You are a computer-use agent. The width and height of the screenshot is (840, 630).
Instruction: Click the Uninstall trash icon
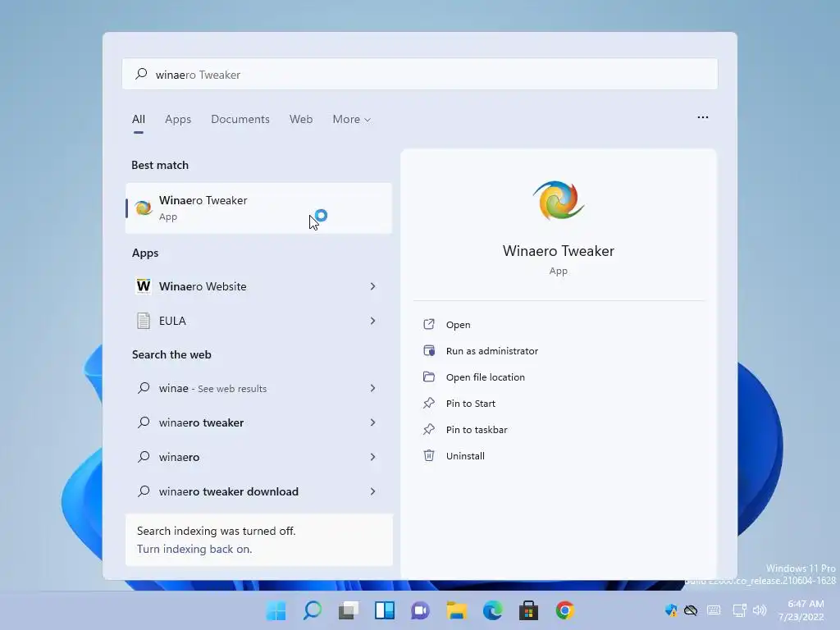(x=428, y=455)
